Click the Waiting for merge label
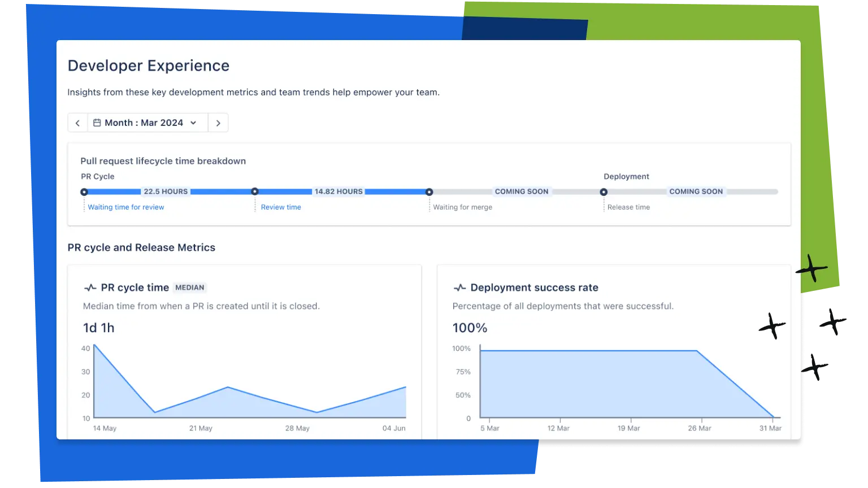This screenshot has width=868, height=488. tap(462, 207)
